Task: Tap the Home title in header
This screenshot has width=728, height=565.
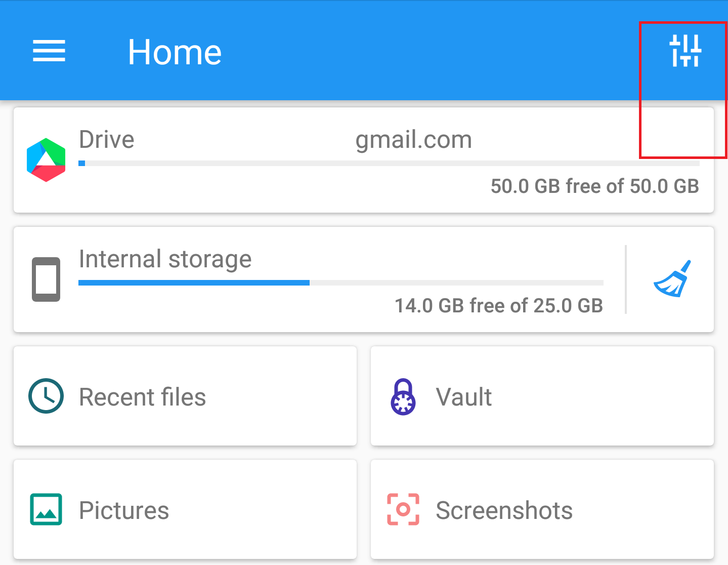Action: (175, 52)
